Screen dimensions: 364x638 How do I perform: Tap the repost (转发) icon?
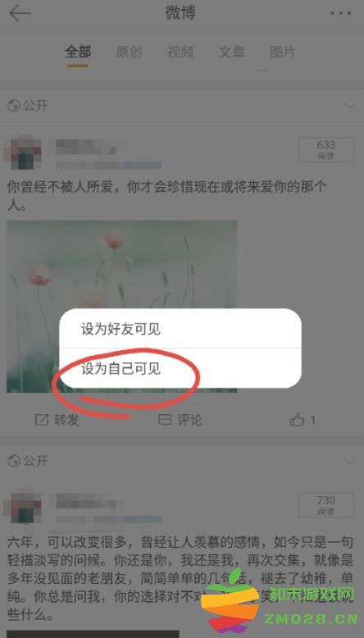(42, 420)
